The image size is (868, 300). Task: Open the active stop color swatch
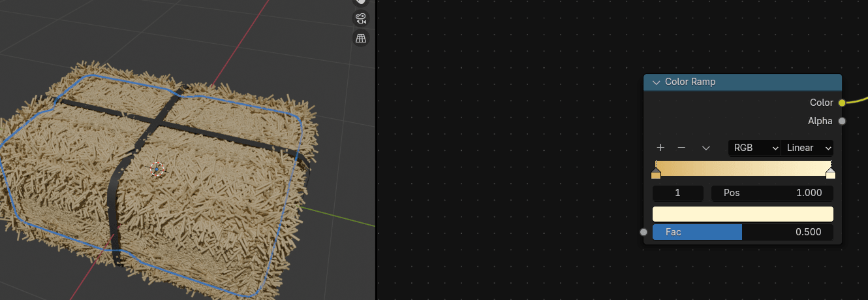point(743,214)
